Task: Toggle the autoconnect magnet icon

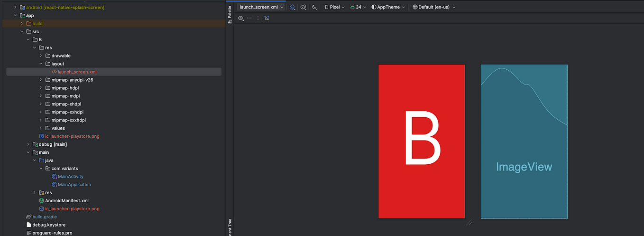Action: point(267,18)
